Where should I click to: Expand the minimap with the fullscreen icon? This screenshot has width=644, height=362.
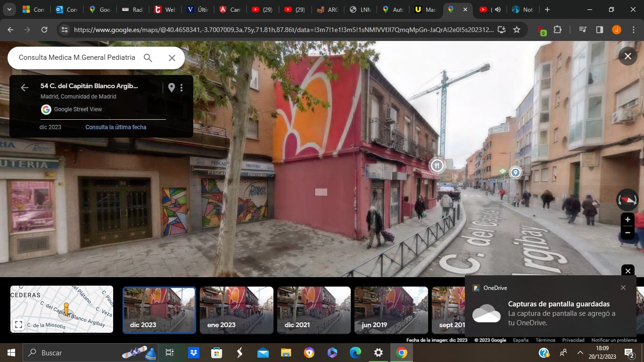tap(18, 324)
